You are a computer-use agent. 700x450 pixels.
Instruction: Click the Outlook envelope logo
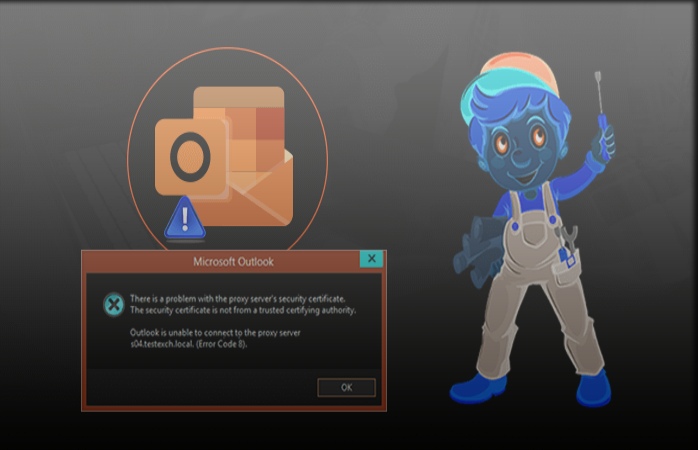pos(224,156)
